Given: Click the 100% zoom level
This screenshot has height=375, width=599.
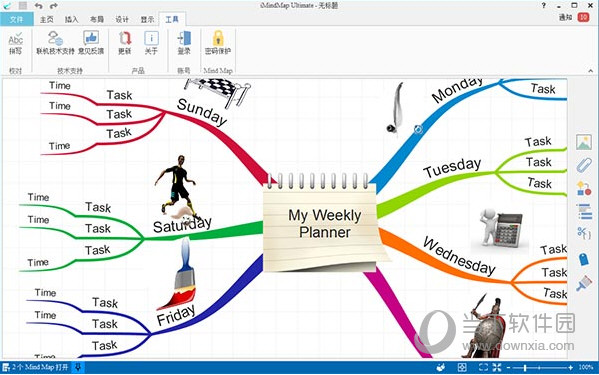Looking at the screenshot, I should tap(585, 367).
